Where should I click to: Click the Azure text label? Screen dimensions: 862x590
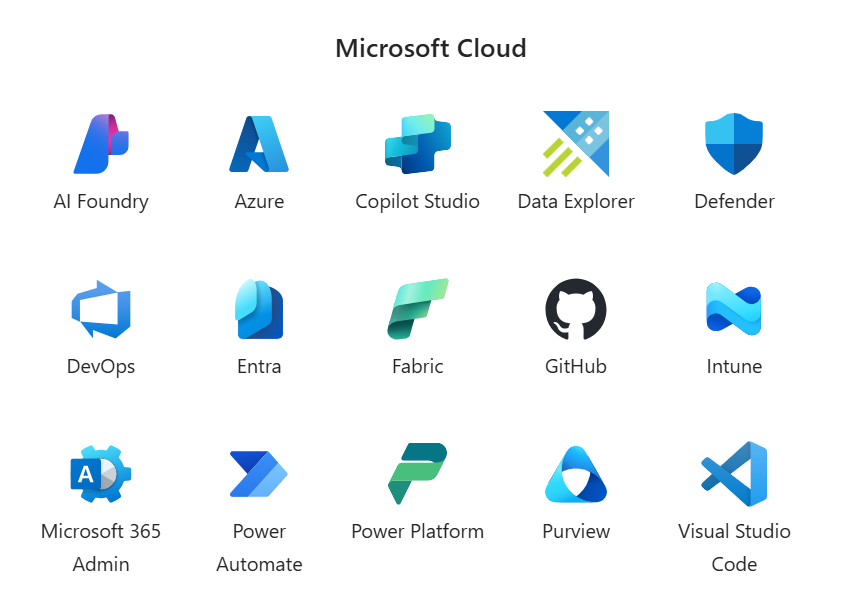click(x=259, y=201)
